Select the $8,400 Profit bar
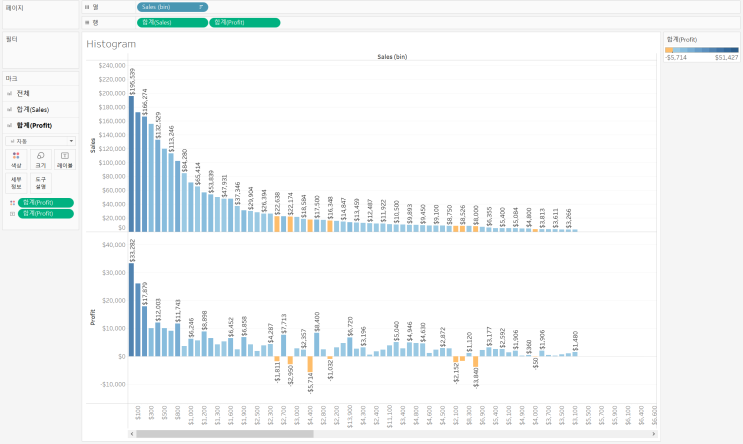The image size is (743, 444). point(317,344)
